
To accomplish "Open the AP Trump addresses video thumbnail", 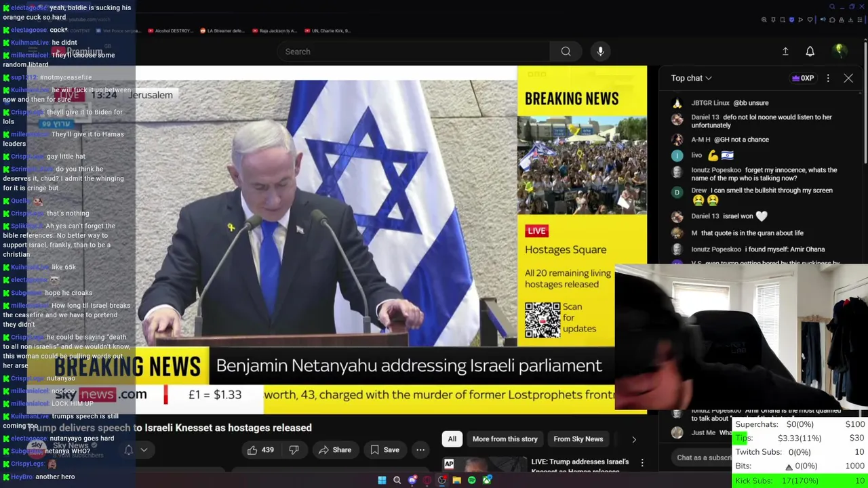I will (484, 466).
